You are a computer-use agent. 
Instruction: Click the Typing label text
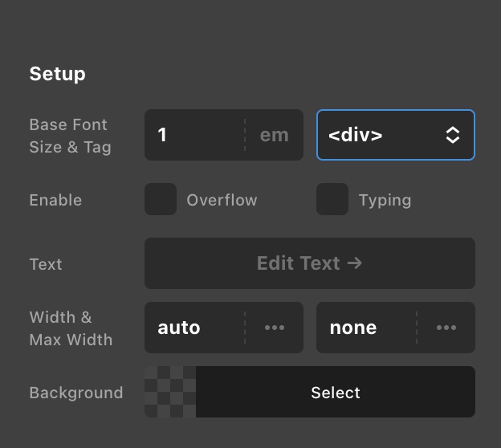385,200
